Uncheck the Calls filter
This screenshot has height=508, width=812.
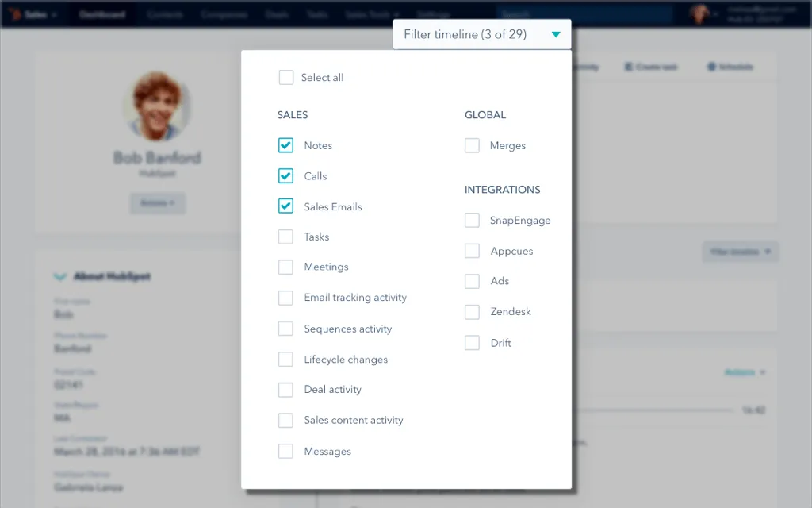tap(285, 175)
